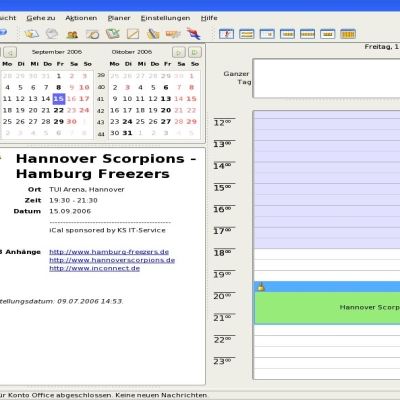Open the hannoverscorpions.de link
400x400 pixels.
(112, 260)
